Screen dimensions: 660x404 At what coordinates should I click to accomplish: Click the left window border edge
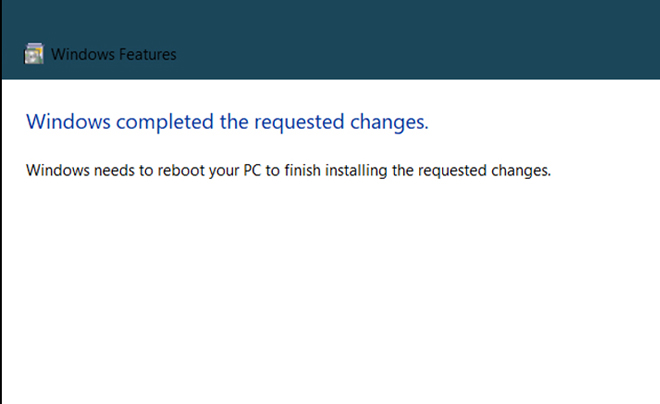coord(1,240)
